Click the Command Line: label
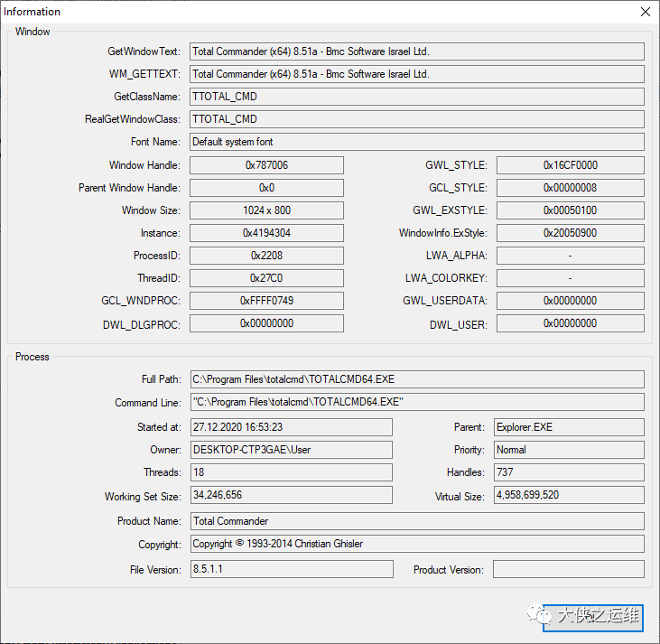660x644 pixels. point(148,403)
